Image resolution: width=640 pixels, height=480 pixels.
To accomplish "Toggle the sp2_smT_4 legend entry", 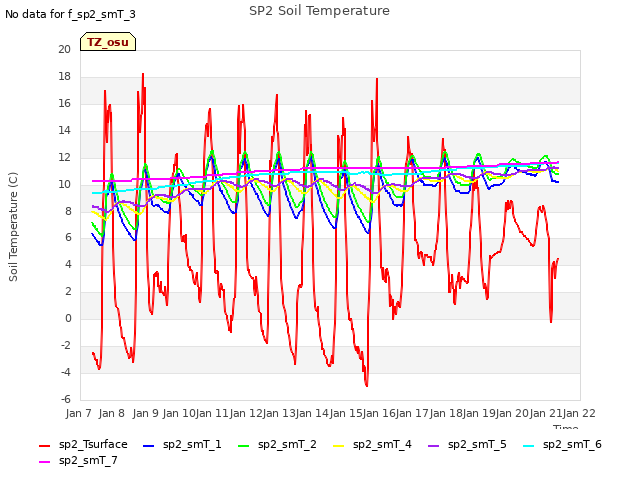I will pos(372,444).
